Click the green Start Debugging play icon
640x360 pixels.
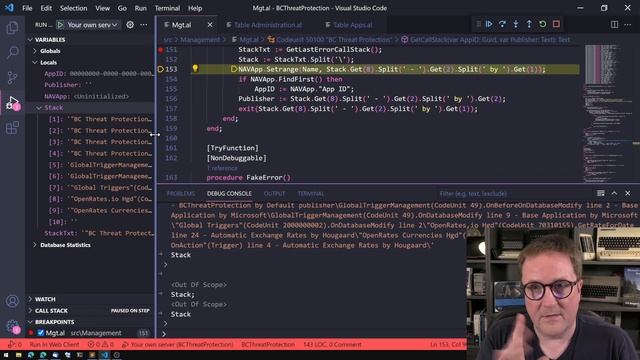pos(60,25)
